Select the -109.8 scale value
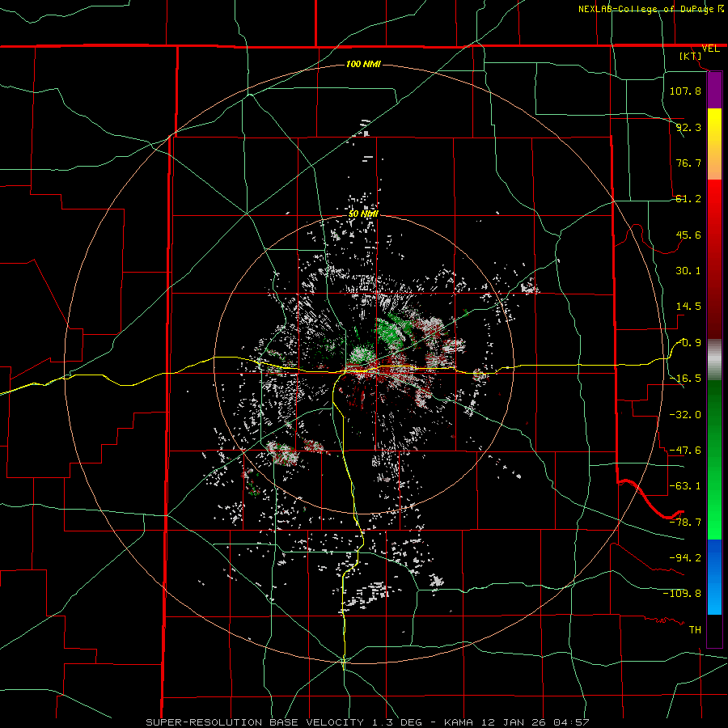The image size is (728, 728). click(x=683, y=594)
